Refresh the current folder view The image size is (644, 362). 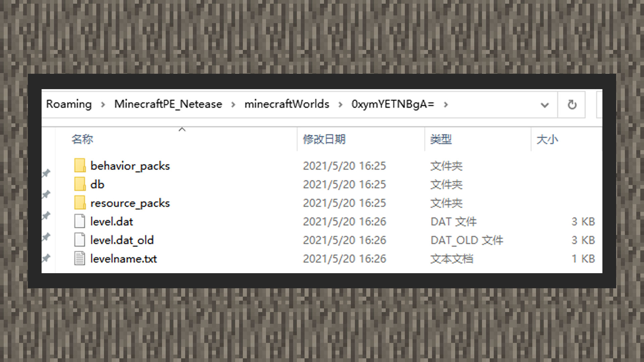572,105
